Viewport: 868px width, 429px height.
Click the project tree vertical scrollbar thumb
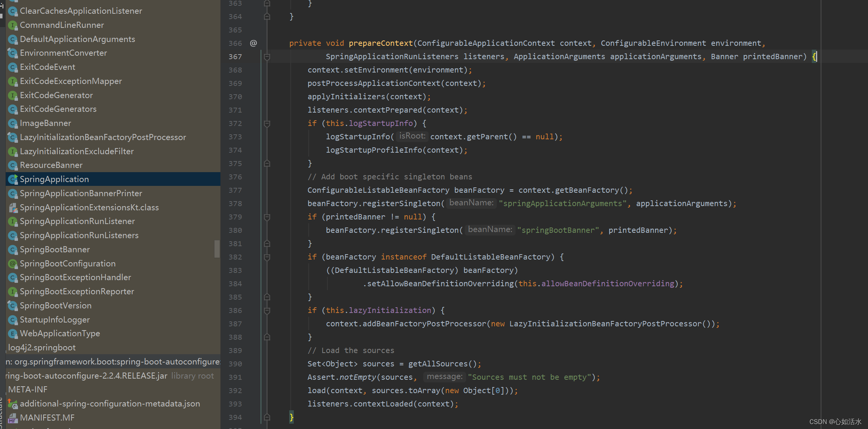217,249
